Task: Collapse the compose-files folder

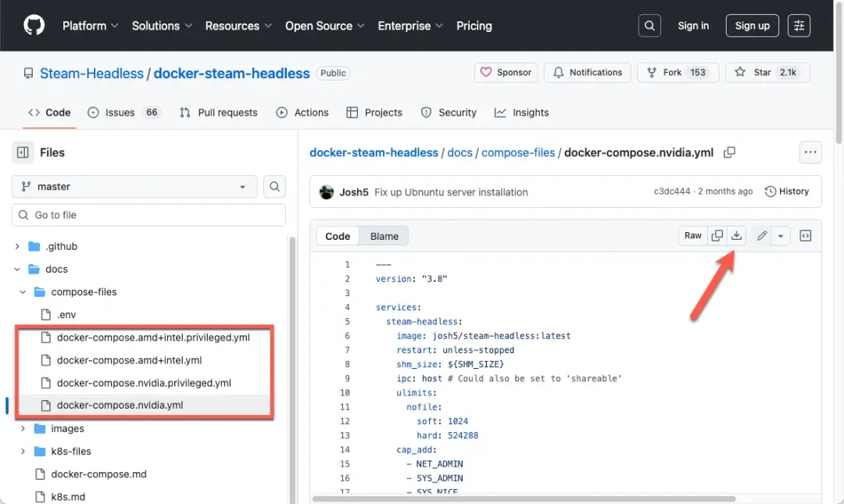Action: point(23,291)
